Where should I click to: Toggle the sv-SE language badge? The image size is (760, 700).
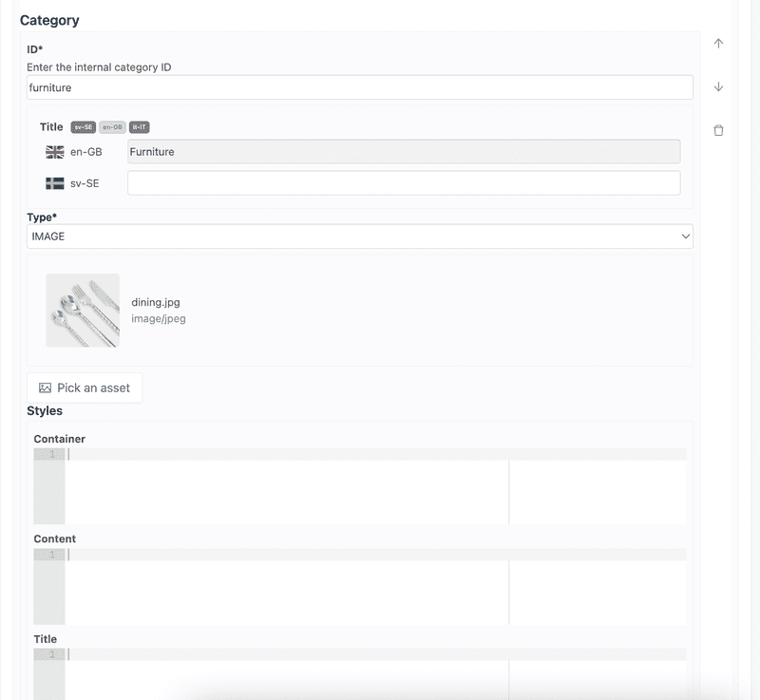tap(84, 127)
